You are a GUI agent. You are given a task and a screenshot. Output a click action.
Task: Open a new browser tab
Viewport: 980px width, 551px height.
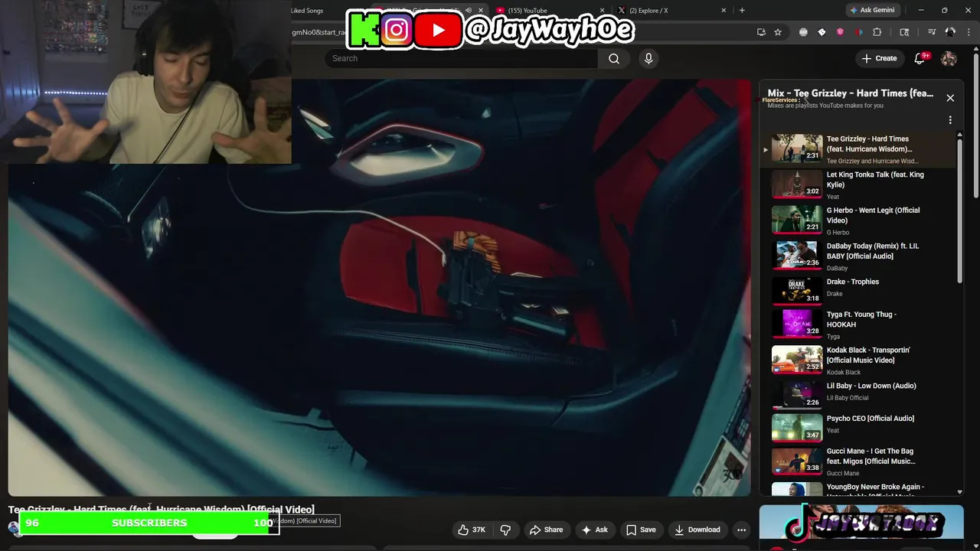click(742, 10)
